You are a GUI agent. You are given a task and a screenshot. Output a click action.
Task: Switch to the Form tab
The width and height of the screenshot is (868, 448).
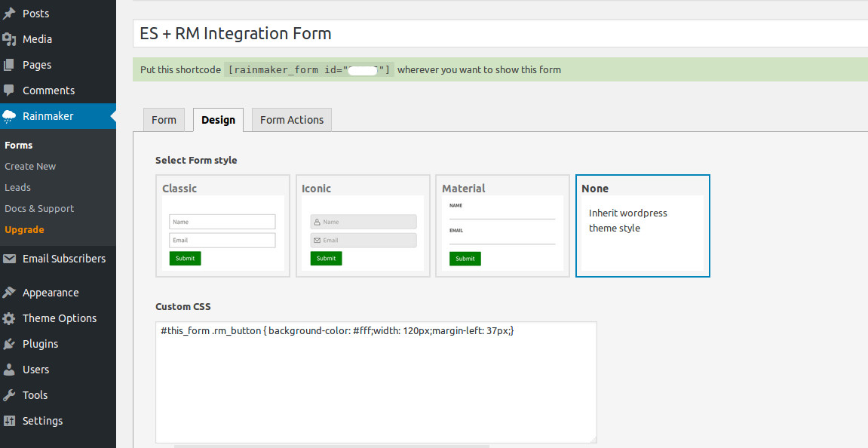(x=164, y=120)
